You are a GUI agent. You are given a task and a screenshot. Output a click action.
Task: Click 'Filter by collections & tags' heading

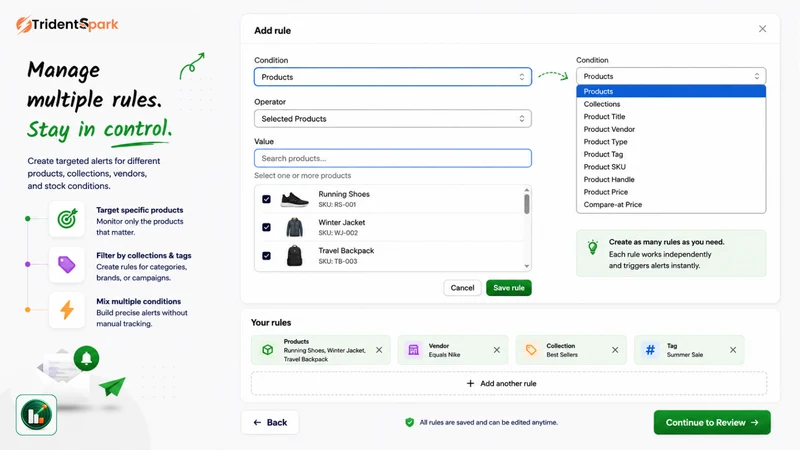click(144, 255)
